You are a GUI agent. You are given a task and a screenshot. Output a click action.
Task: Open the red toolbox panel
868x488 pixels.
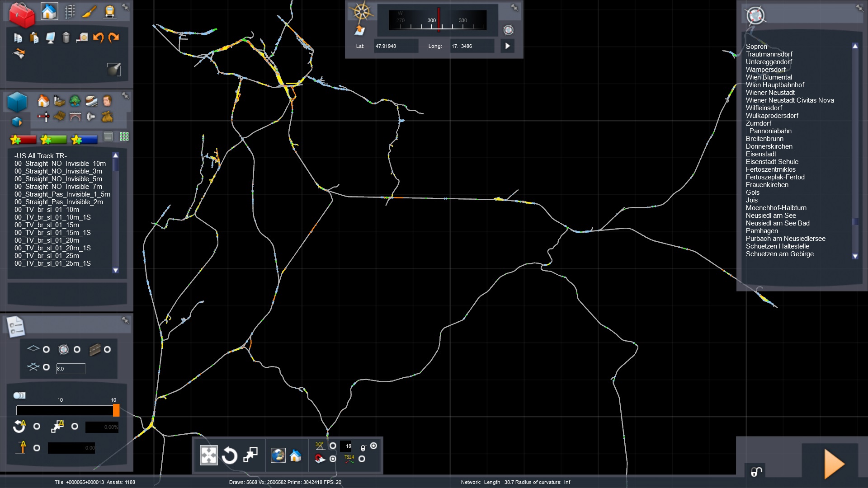pos(21,14)
